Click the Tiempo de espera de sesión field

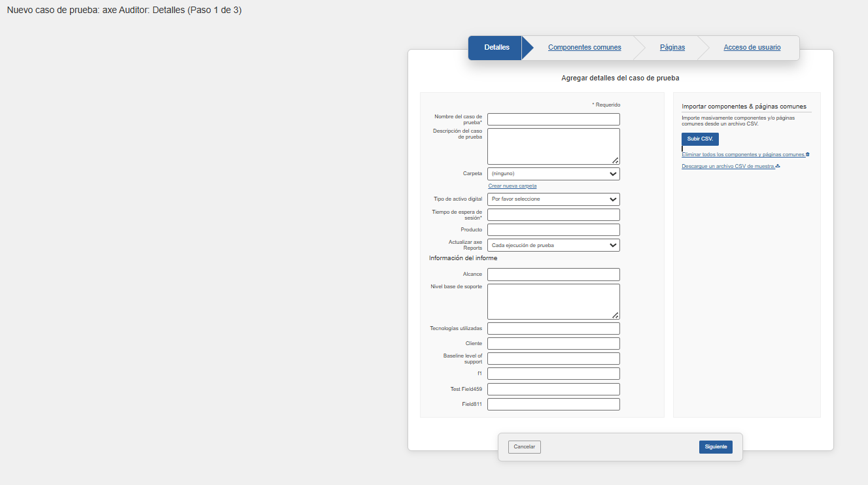(x=553, y=215)
